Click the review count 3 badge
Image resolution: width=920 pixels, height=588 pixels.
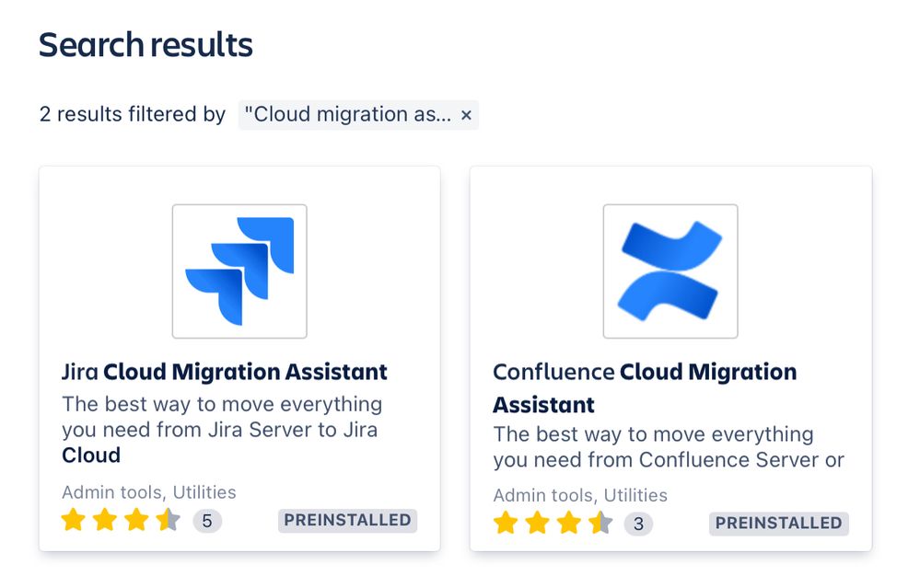coord(638,524)
